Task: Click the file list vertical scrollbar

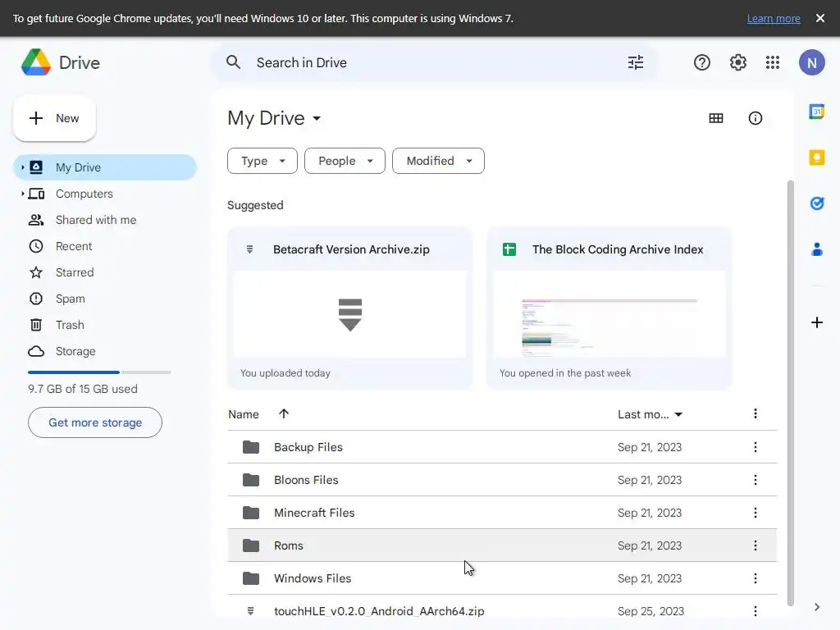Action: (790, 394)
